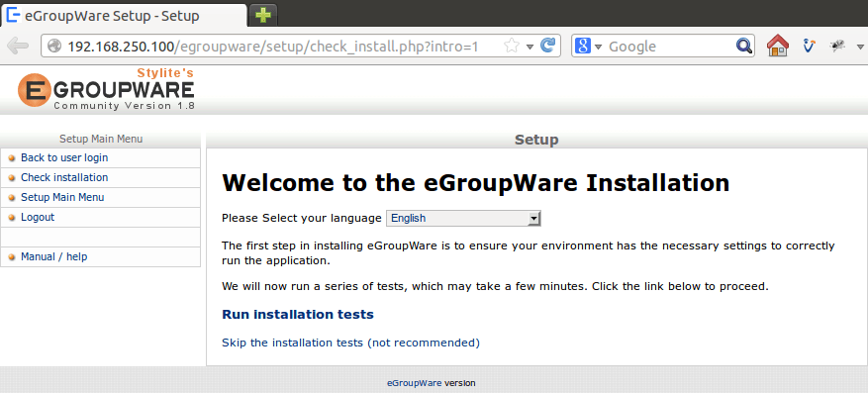
Task: Expand the language dropdown showing English
Action: tap(463, 218)
